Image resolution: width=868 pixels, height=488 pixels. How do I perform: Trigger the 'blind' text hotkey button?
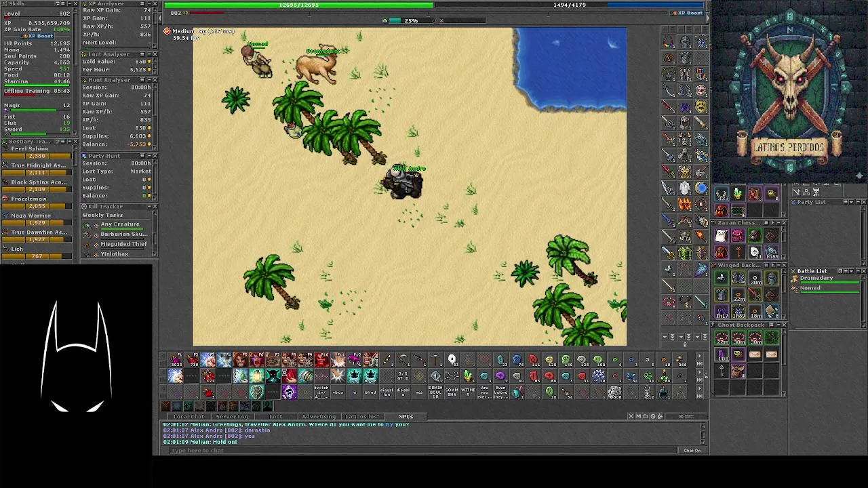370,392
